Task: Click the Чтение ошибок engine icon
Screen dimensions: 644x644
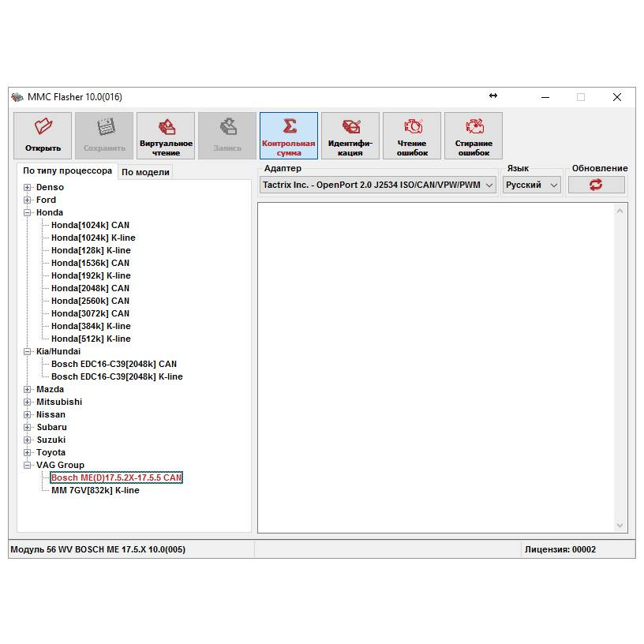Action: click(x=412, y=127)
